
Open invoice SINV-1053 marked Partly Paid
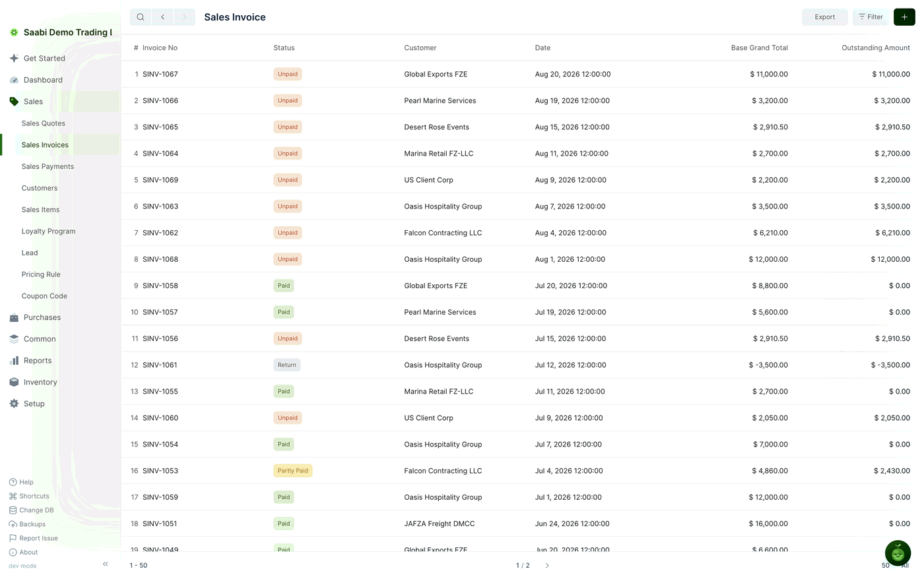(160, 471)
